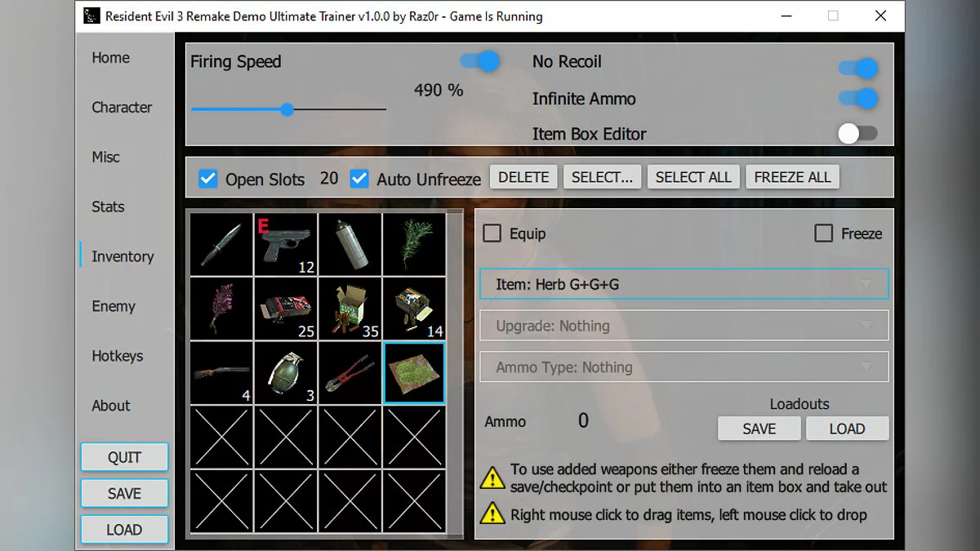Check the Equip checkbox
The height and width of the screenshot is (551, 980).
tap(492, 233)
